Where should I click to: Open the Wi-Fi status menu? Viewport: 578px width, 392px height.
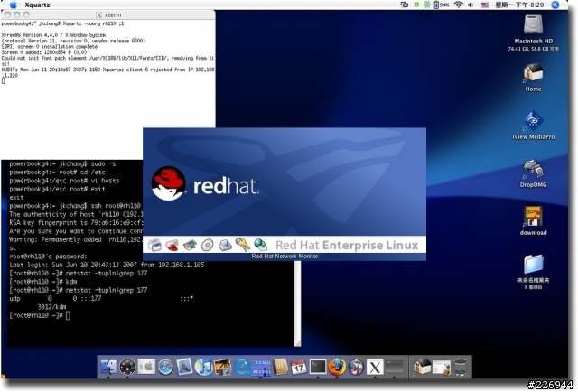coord(458,5)
